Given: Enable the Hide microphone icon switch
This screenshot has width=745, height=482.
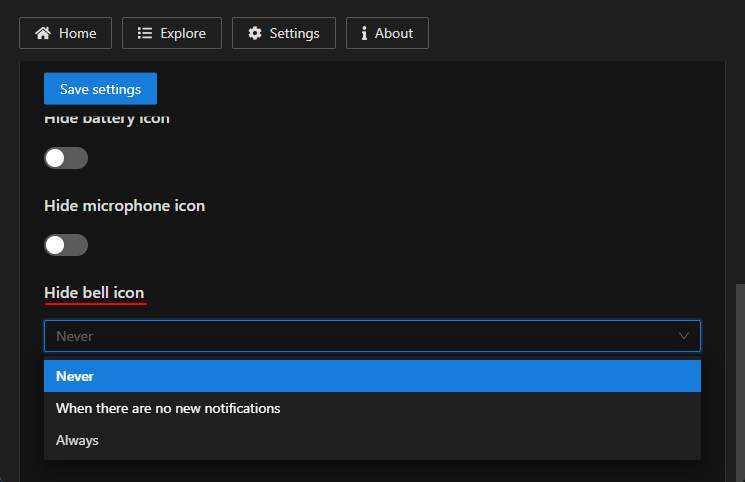Looking at the screenshot, I should pyautogui.click(x=66, y=245).
